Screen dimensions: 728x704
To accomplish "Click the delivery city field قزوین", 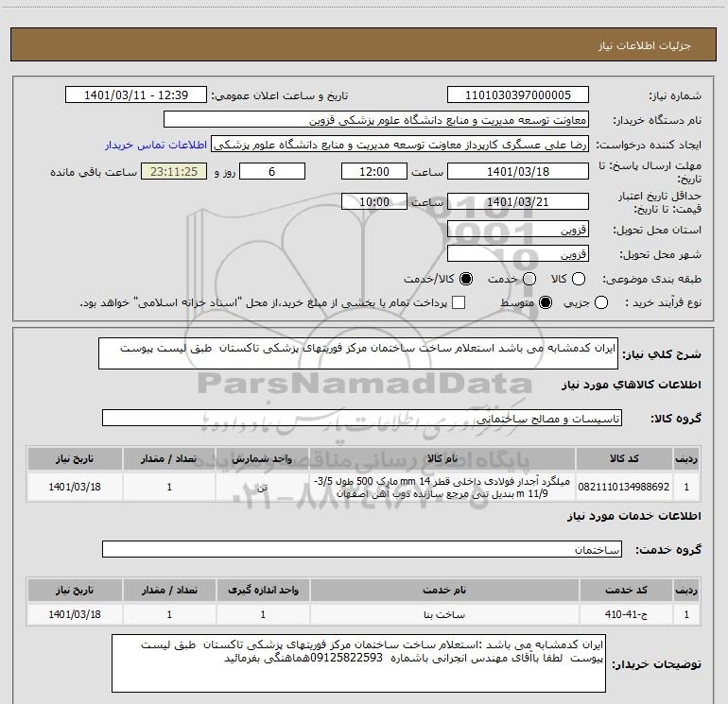I will point(518,254).
